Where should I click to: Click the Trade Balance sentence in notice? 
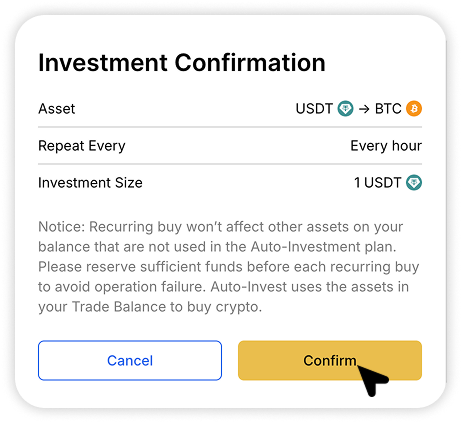[x=150, y=307]
